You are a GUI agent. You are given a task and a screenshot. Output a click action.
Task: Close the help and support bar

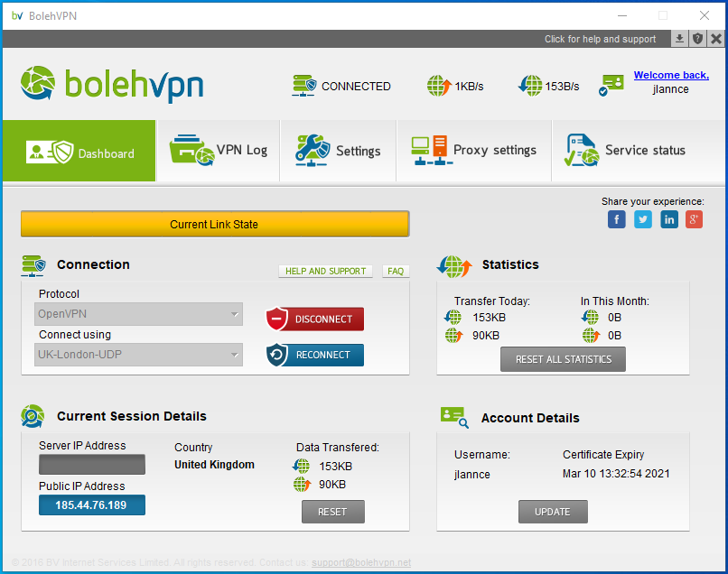(x=716, y=39)
